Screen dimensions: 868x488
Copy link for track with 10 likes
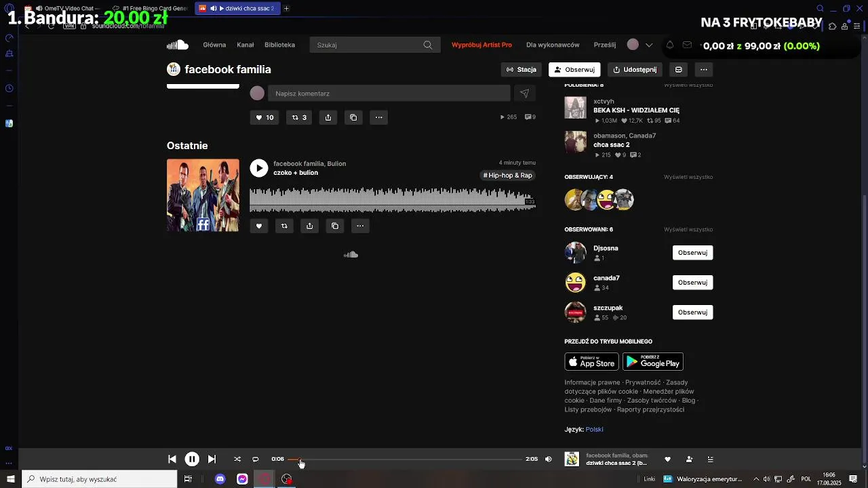(x=353, y=117)
